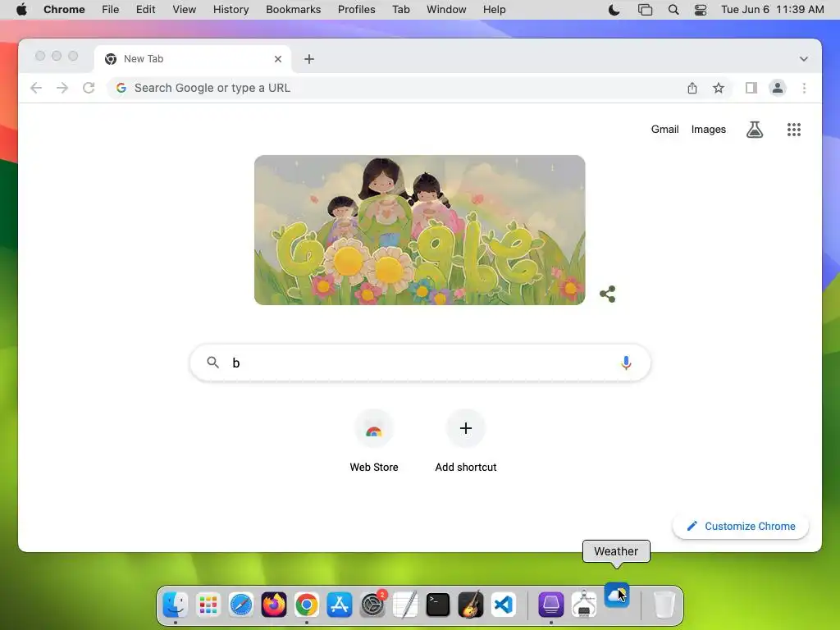Open the History menu
The height and width of the screenshot is (630, 840).
point(231,10)
